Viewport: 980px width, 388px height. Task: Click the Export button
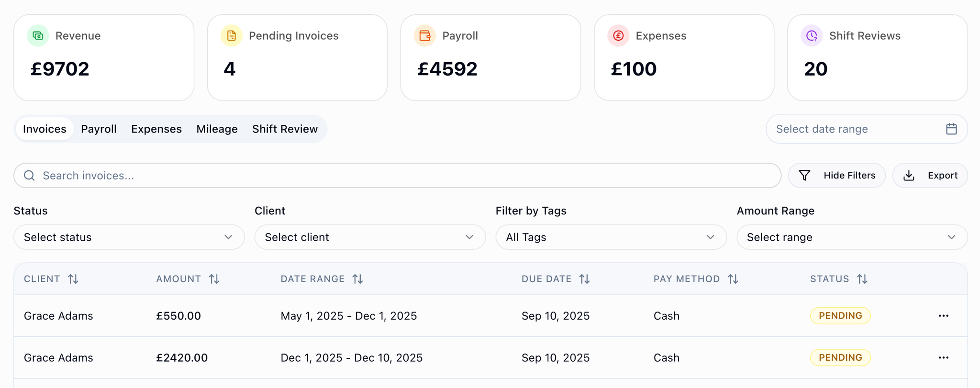point(930,176)
